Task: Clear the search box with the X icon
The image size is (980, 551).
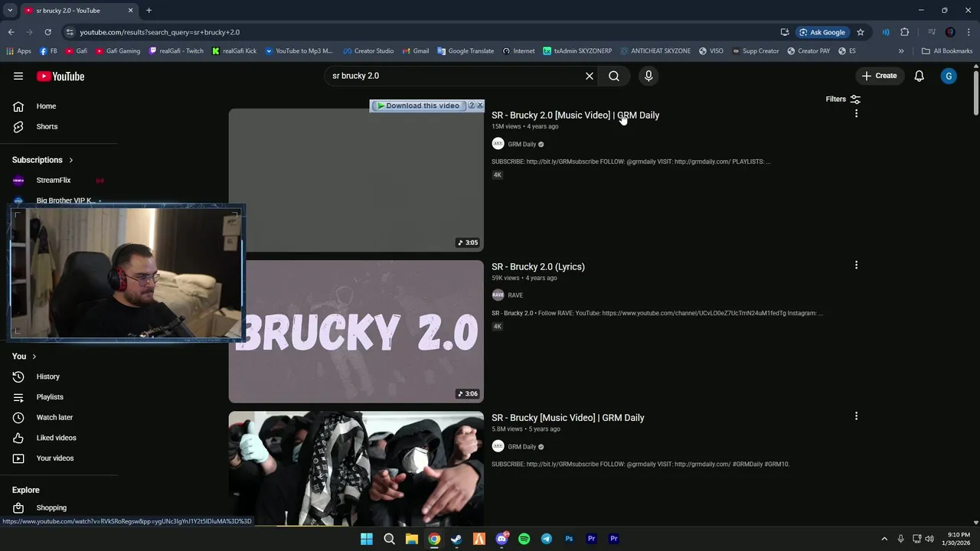Action: [590, 76]
